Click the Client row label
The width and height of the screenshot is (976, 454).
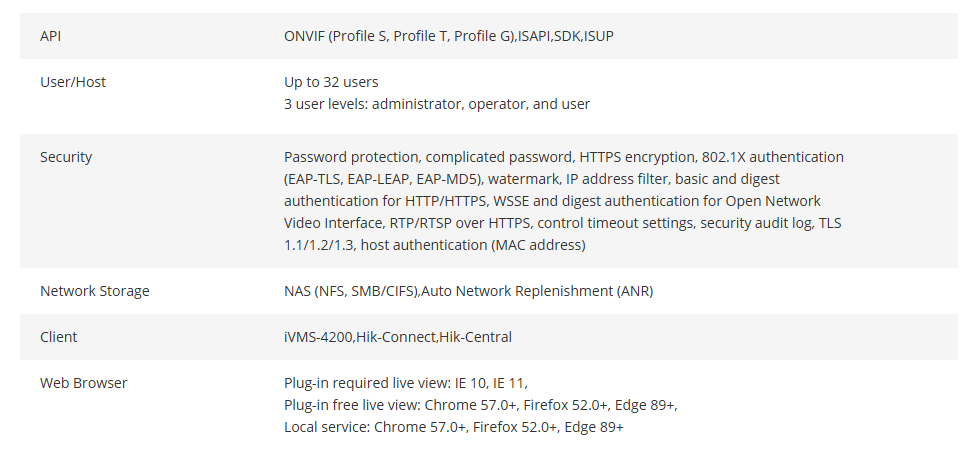[59, 337]
